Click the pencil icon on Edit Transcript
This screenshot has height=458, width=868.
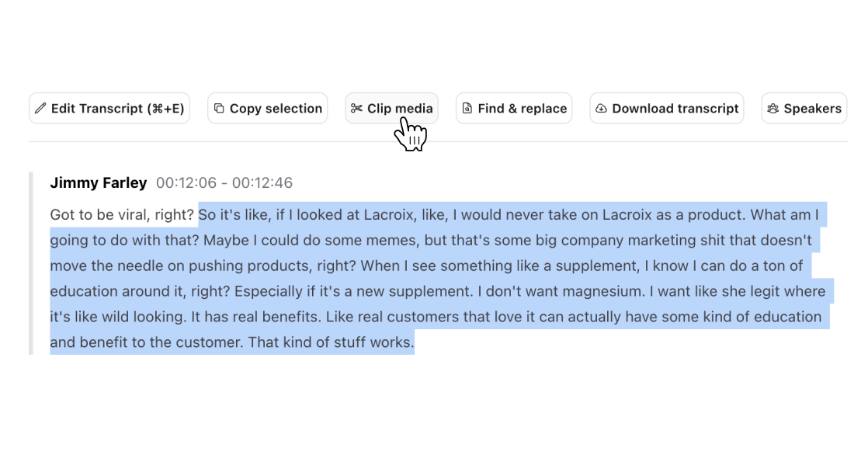41,109
